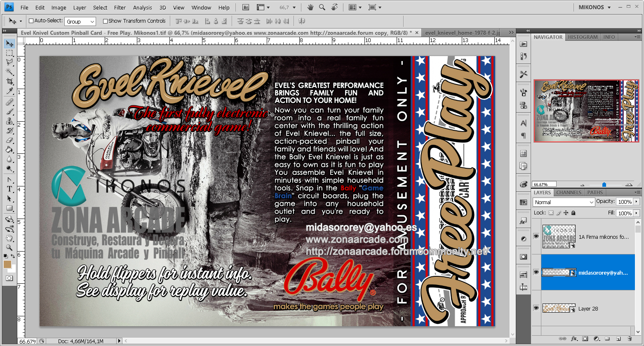The width and height of the screenshot is (644, 346).
Task: Switch to the Channels tab
Action: coord(569,192)
